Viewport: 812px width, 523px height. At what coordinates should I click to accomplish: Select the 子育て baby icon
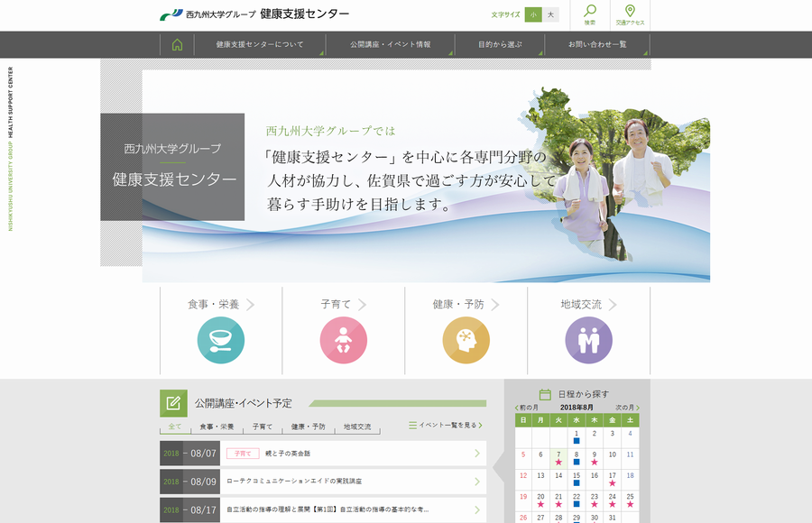point(344,340)
